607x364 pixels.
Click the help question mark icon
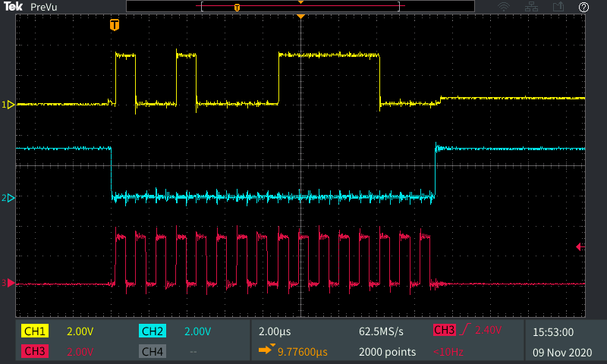click(583, 7)
